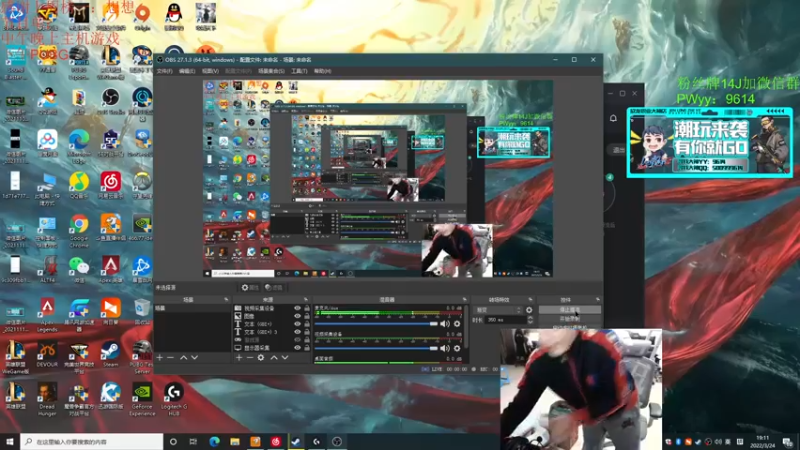Remove the selected scene with minus icon
The image size is (800, 450).
[170, 358]
